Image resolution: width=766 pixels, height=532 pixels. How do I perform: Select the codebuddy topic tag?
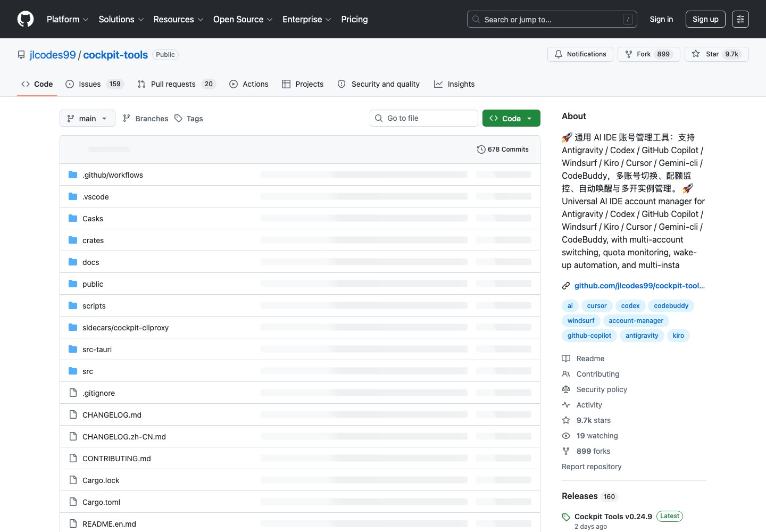(x=671, y=306)
